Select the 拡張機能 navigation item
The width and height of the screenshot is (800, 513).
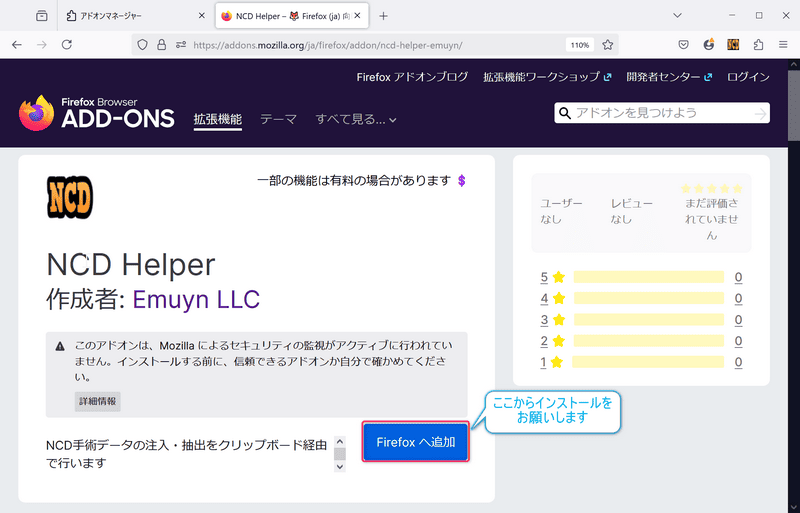tap(218, 119)
